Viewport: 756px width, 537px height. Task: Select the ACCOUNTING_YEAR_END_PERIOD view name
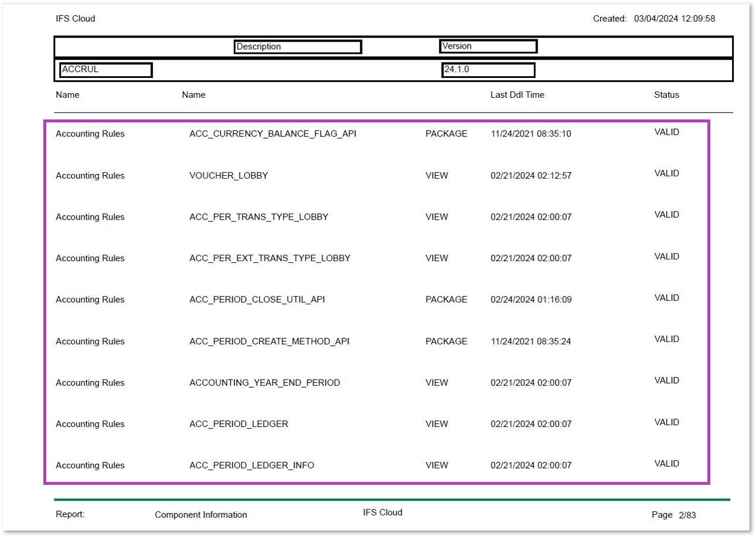tap(264, 382)
